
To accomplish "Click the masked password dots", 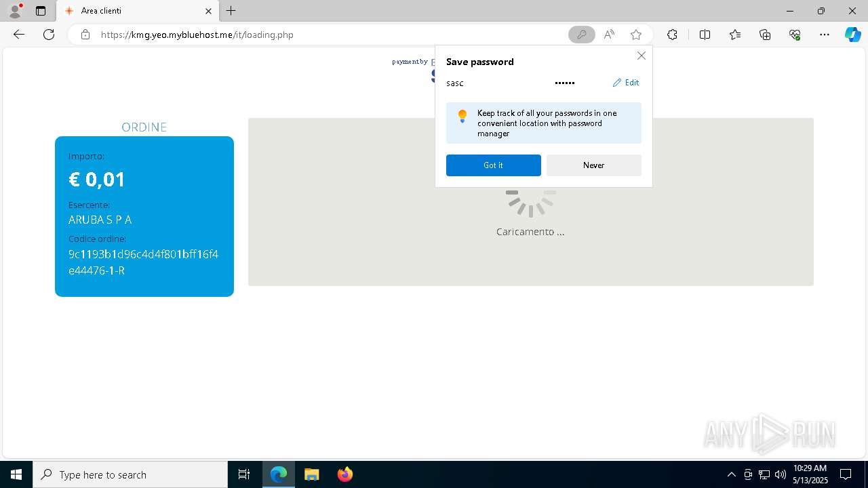I will (565, 83).
